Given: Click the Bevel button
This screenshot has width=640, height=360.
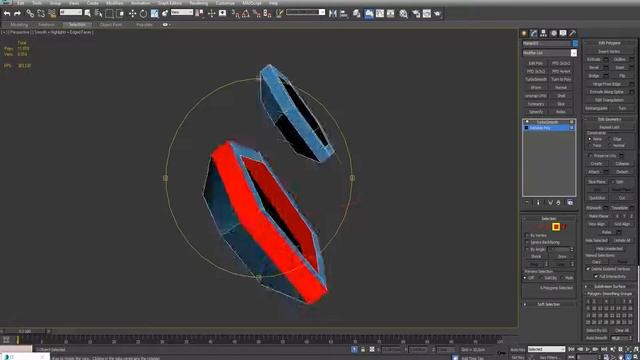Looking at the screenshot, I should [x=594, y=68].
